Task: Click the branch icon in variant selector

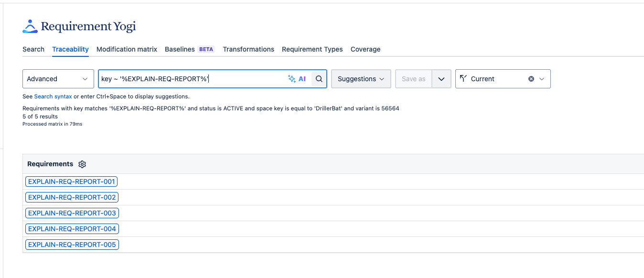Action: pyautogui.click(x=463, y=79)
